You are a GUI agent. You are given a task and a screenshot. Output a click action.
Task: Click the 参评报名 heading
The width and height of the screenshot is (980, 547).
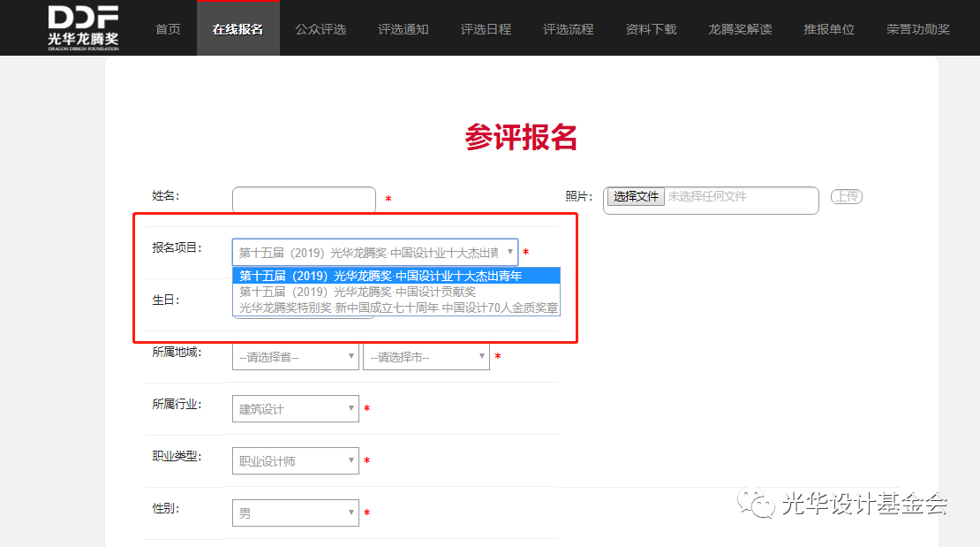pyautogui.click(x=521, y=137)
